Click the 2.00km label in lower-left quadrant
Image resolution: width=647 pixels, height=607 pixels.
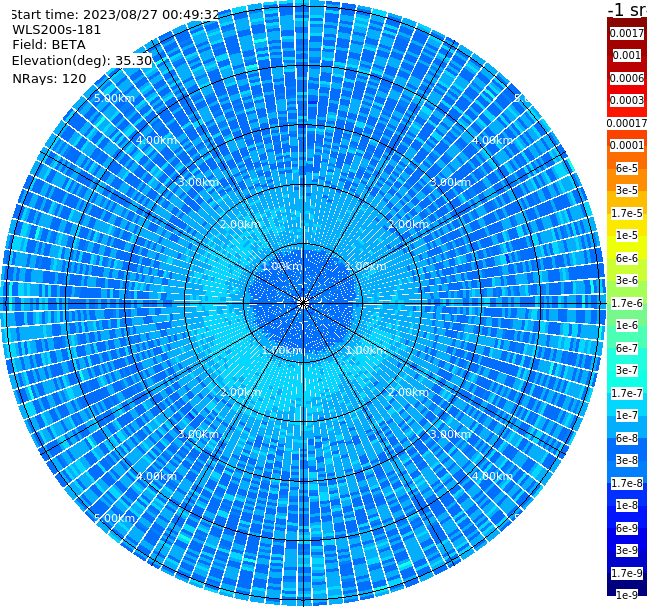[x=241, y=392]
